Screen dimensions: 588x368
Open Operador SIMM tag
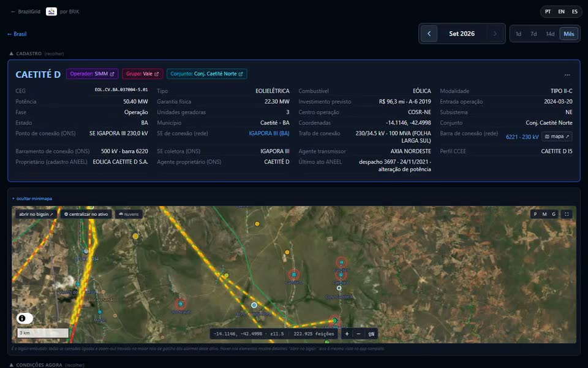point(92,74)
